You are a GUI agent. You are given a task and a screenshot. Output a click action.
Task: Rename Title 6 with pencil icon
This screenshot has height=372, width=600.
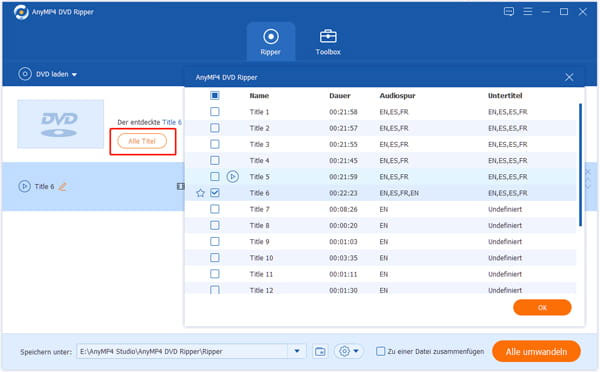click(x=63, y=187)
